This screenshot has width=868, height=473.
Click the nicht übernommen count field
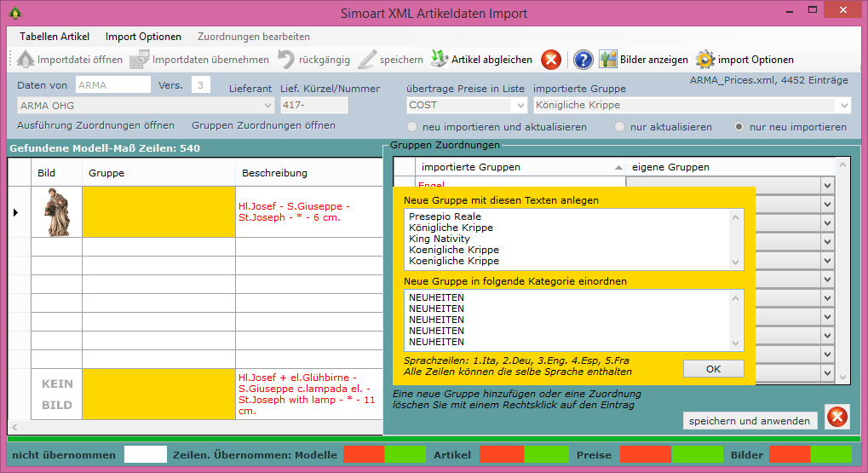click(146, 455)
